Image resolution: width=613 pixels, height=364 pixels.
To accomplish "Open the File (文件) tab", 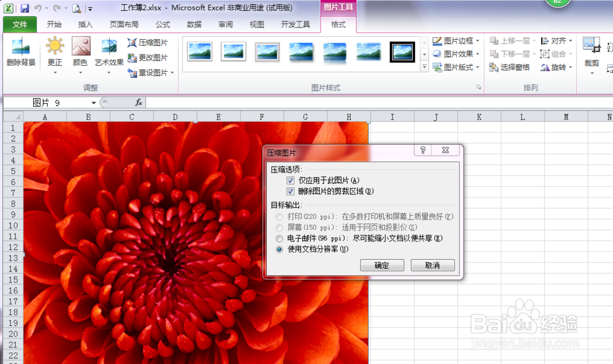I will pos(20,25).
